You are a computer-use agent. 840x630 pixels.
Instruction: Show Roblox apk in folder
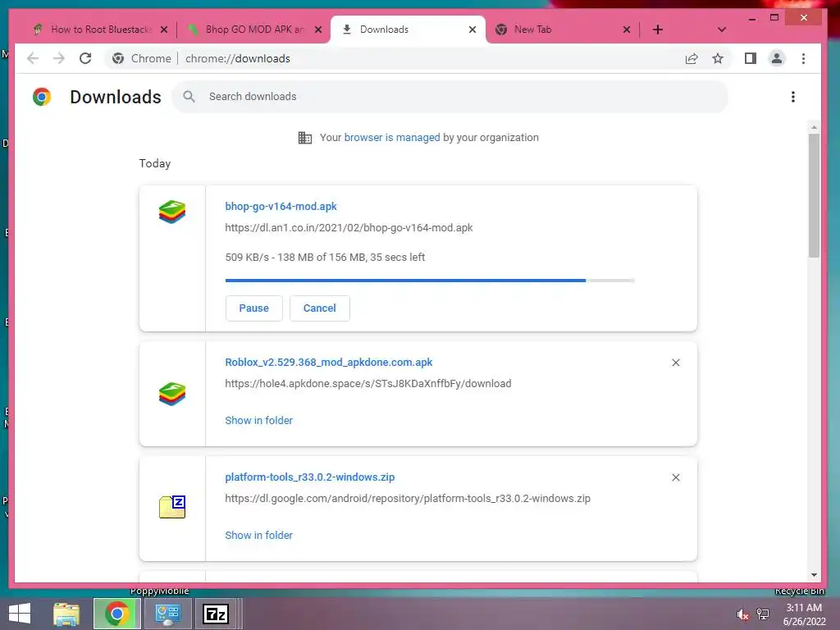click(x=258, y=421)
